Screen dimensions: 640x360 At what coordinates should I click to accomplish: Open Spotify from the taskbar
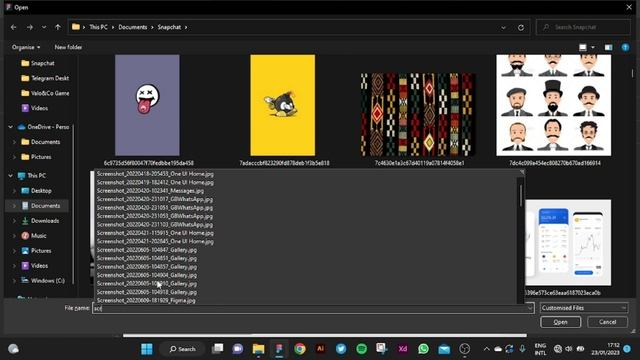[362, 349]
